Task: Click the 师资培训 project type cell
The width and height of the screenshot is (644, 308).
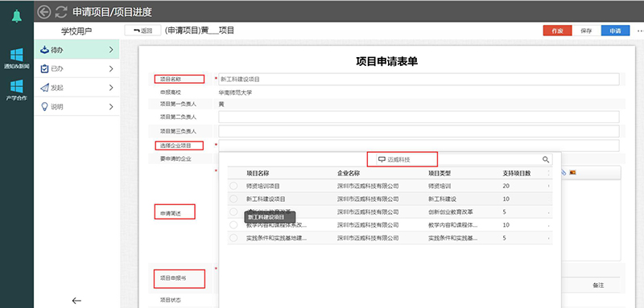Action: 440,186
